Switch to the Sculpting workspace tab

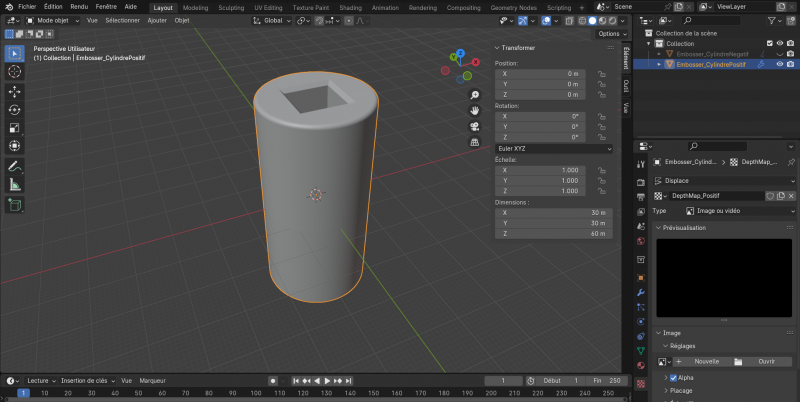(231, 7)
